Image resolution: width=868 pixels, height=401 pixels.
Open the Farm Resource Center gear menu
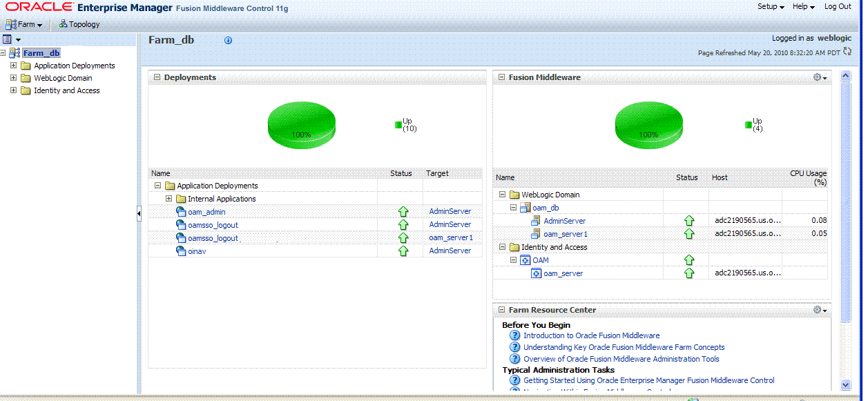[x=820, y=310]
